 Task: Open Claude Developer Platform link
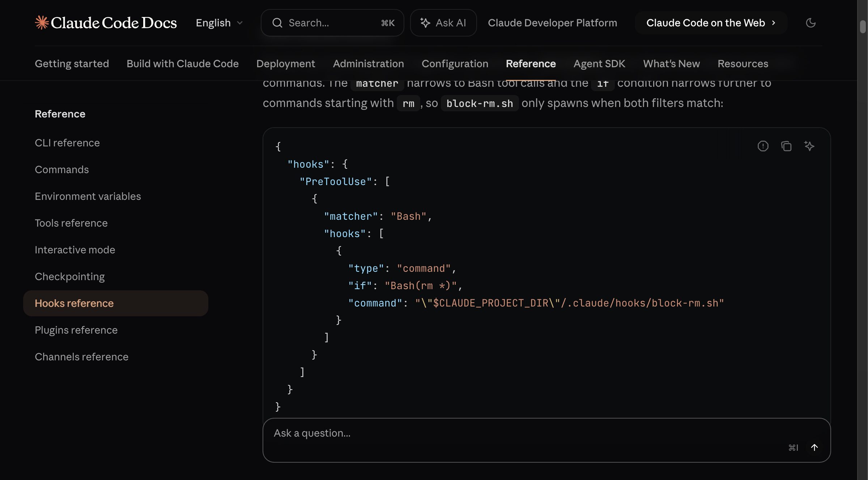552,23
